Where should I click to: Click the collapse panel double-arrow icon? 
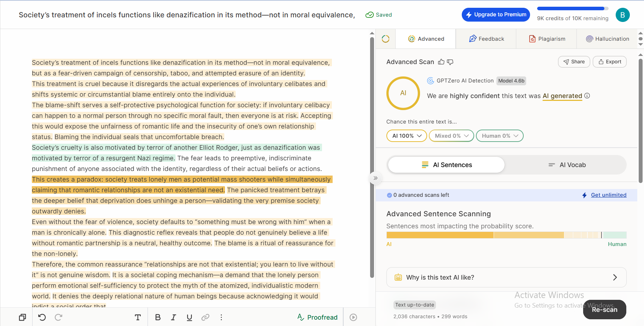pos(375,178)
